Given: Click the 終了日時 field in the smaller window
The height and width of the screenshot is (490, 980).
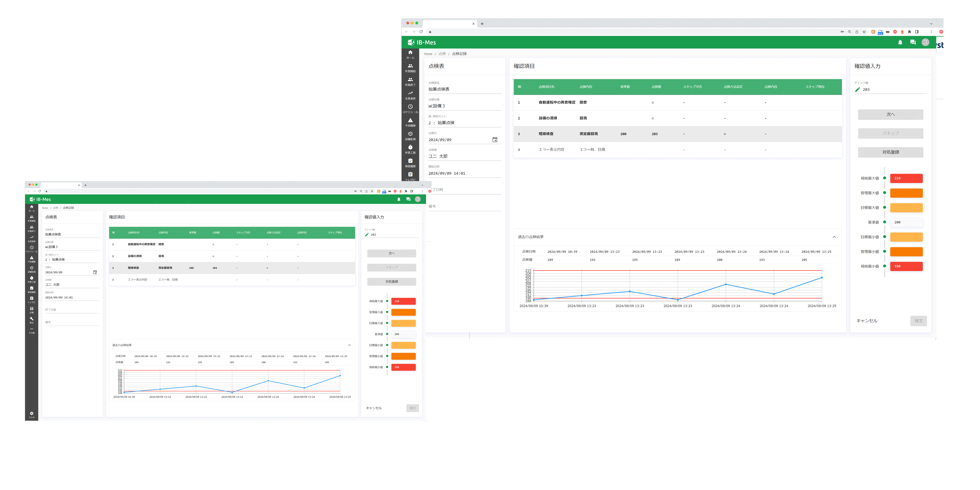Looking at the screenshot, I should [x=72, y=310].
